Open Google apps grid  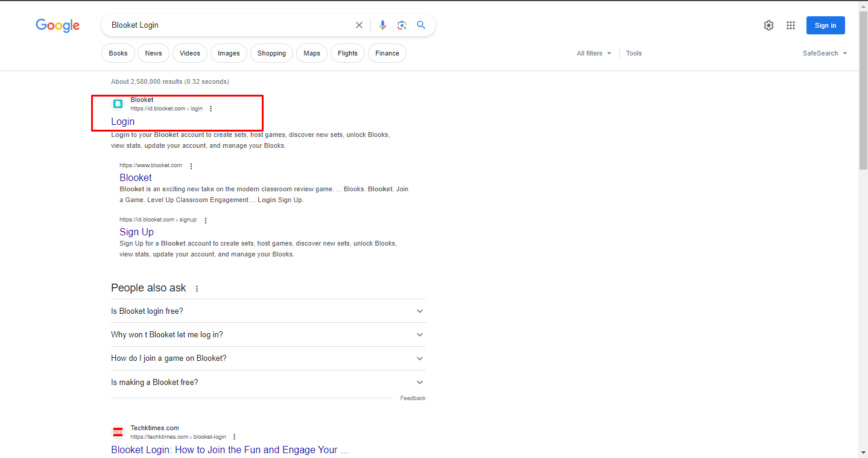[x=791, y=25]
